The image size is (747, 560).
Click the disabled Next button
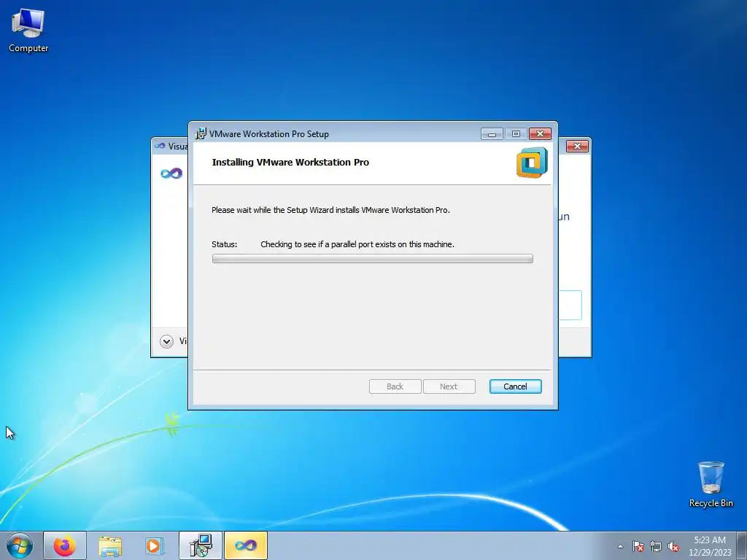pos(449,386)
